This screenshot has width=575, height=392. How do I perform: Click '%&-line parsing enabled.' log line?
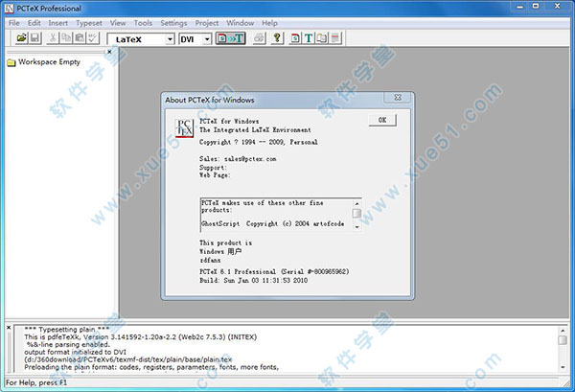pos(68,345)
